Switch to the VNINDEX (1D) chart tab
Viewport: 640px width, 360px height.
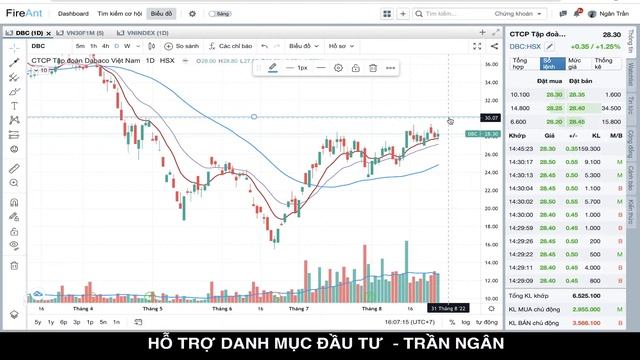147,33
